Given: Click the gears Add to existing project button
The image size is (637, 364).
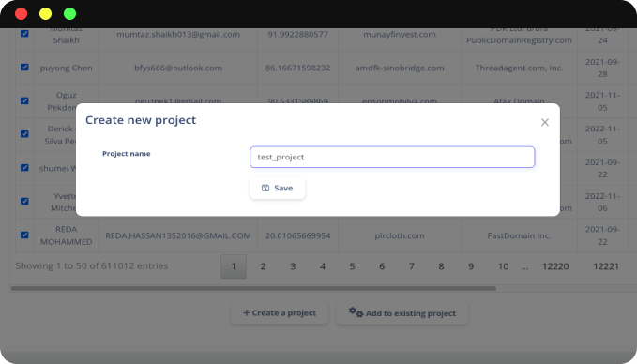Looking at the screenshot, I should click(402, 313).
